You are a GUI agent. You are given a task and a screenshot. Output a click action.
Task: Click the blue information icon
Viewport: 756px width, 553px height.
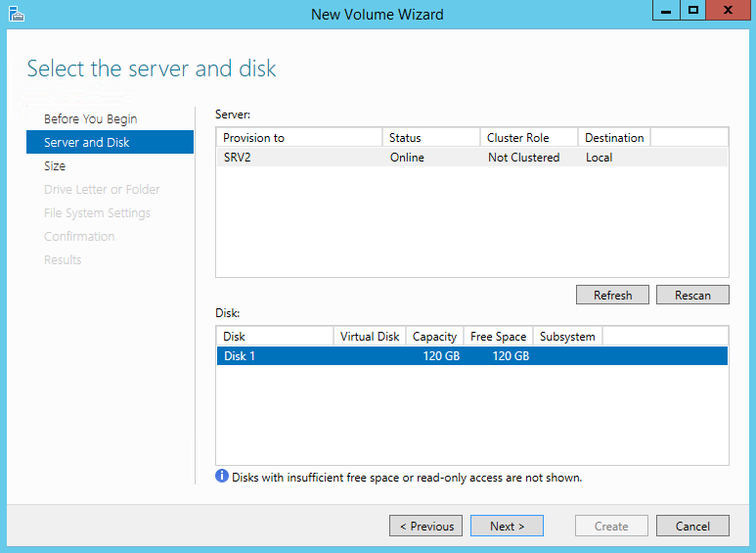(222, 477)
